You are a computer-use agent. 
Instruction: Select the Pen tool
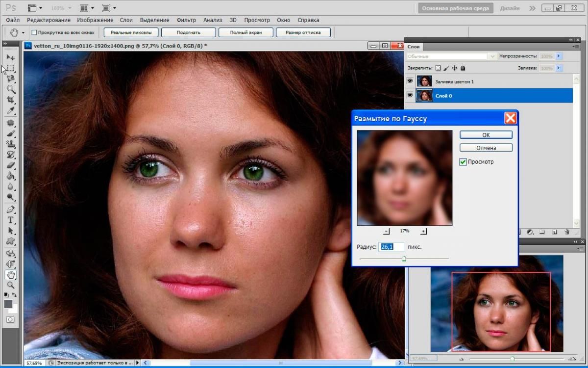click(x=10, y=210)
